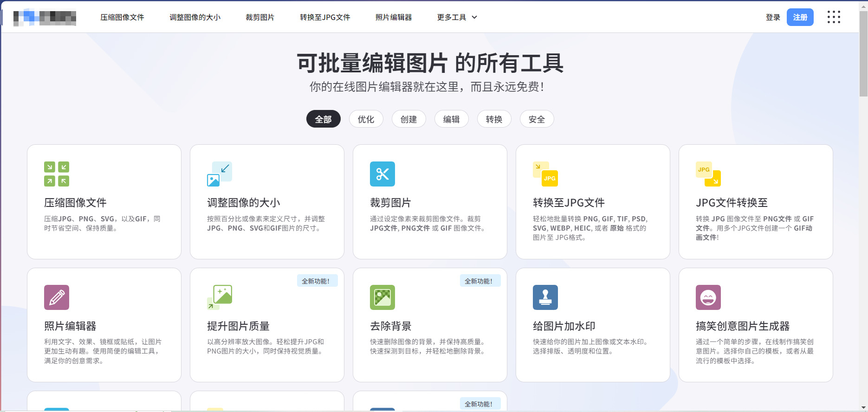Open the 裁剪图片 card title
This screenshot has height=412, width=868.
click(390, 203)
